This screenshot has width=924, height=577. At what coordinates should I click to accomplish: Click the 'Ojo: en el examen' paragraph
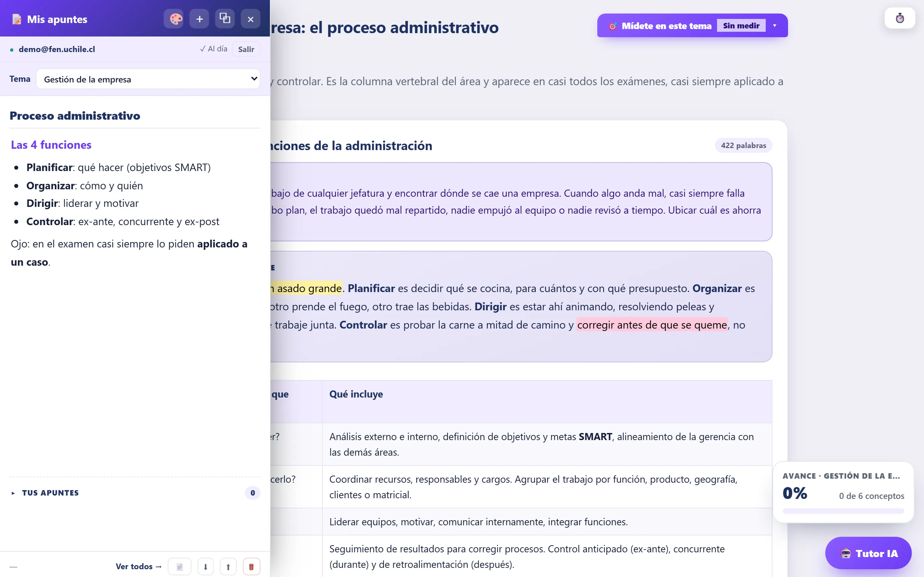point(129,253)
